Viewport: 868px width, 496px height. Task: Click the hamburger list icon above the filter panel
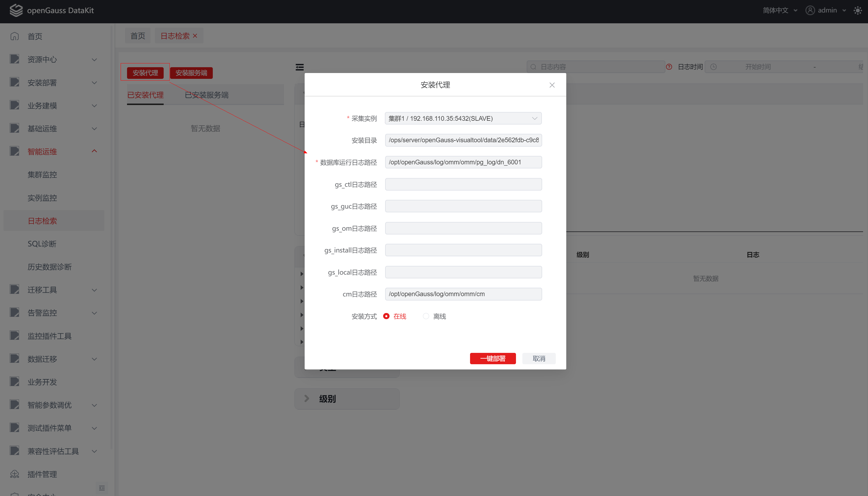tap(299, 67)
